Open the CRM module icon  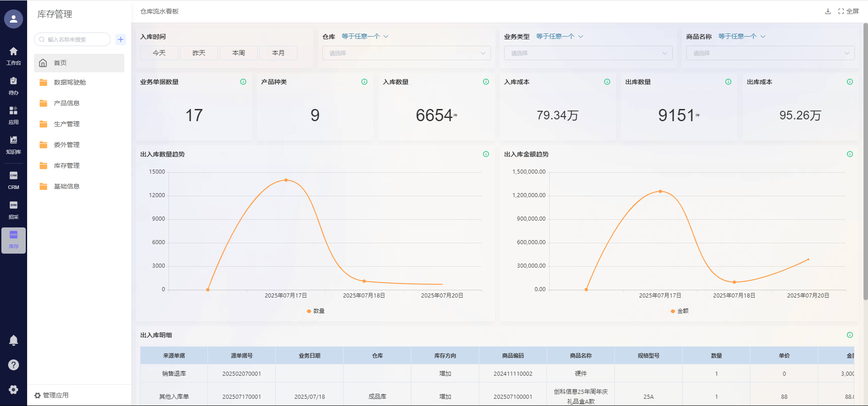pyautogui.click(x=14, y=180)
